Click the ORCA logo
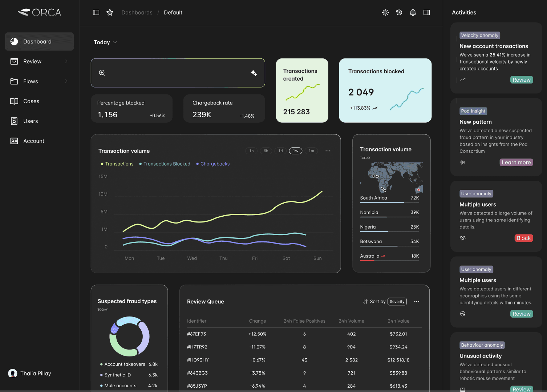This screenshot has height=392, width=547. (x=39, y=12)
